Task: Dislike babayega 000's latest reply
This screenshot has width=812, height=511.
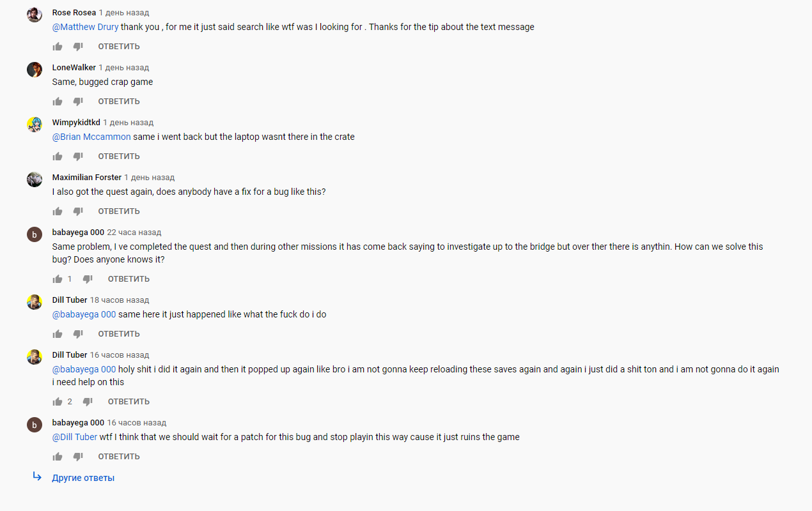Action: tap(78, 457)
